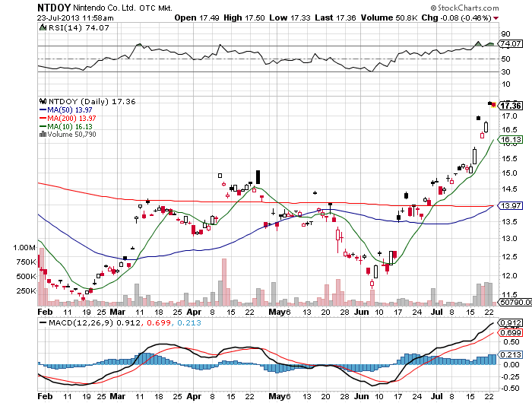Screen dimensions: 532x403
Task: Open the StockCharts.com copyright text
Action: point(465,8)
